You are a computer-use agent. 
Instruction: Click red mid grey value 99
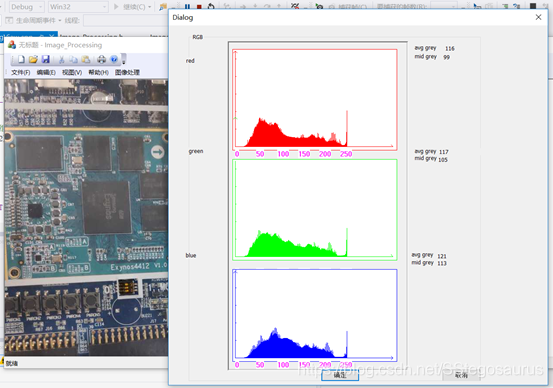click(446, 57)
